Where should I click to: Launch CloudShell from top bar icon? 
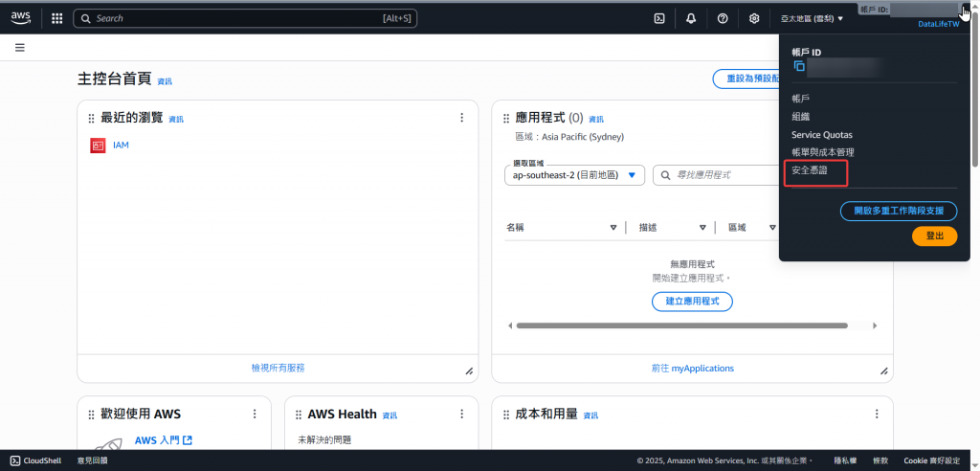click(658, 19)
